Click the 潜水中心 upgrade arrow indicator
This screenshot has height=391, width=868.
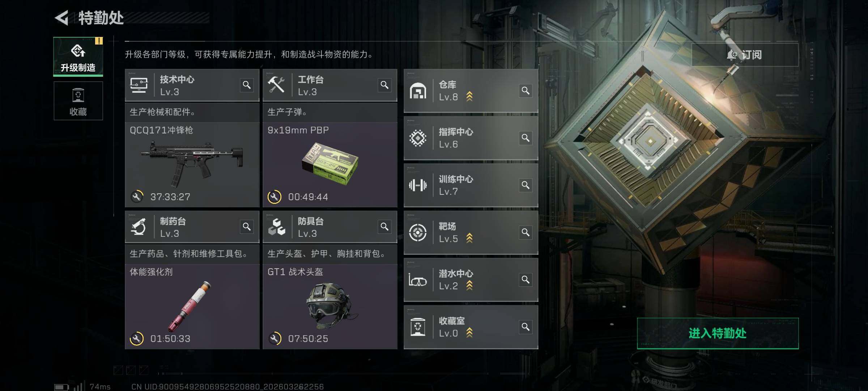coord(469,286)
